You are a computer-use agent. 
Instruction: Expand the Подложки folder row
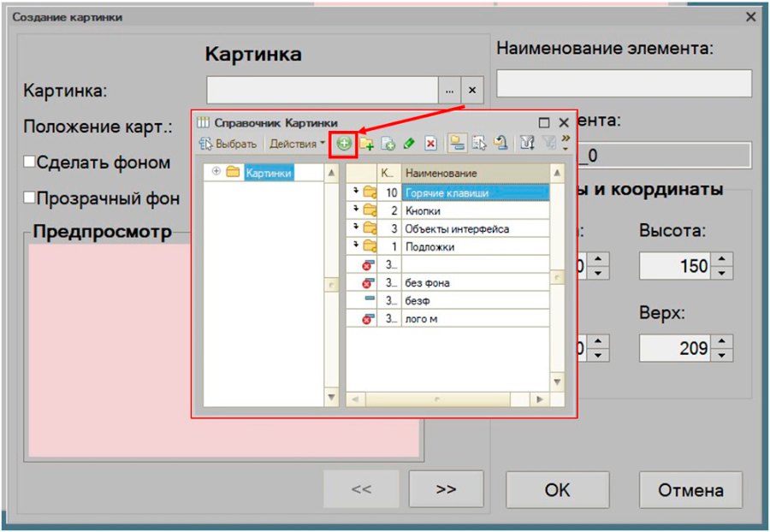[x=356, y=244]
